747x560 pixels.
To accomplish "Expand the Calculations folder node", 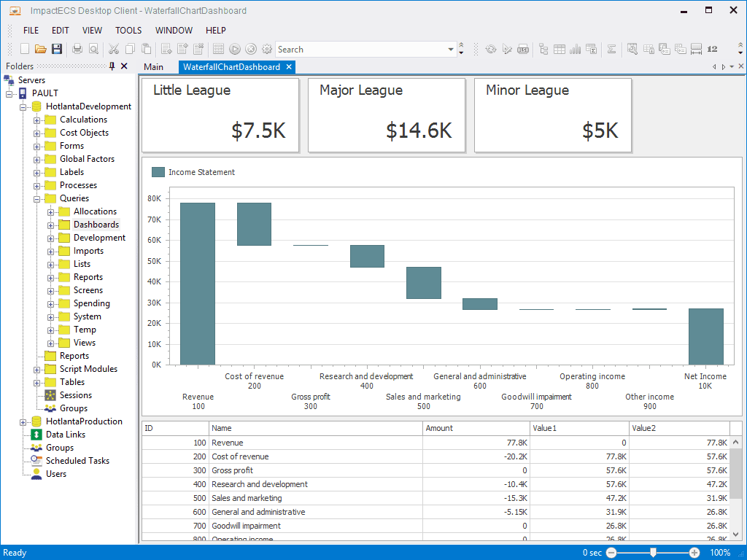I will (x=37, y=120).
